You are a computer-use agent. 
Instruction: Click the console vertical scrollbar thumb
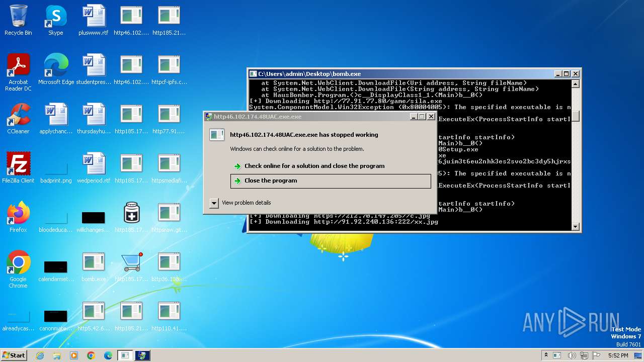(576, 116)
